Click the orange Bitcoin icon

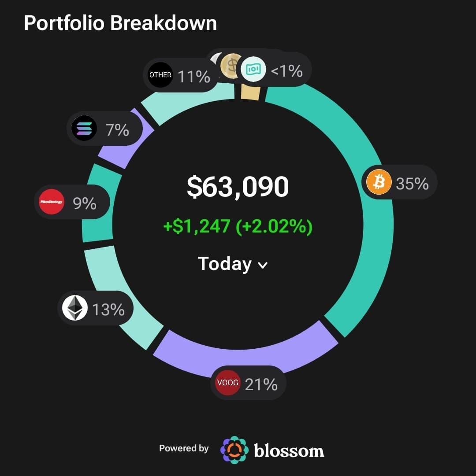[x=379, y=182]
